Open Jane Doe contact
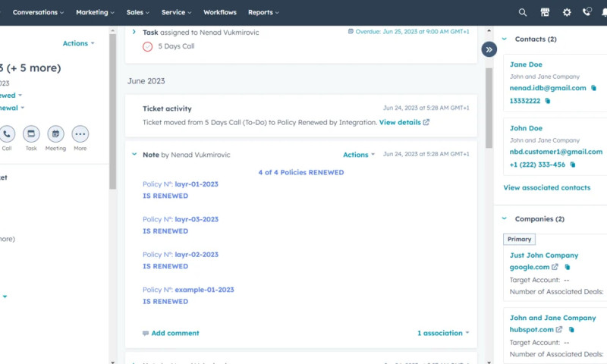This screenshot has height=364, width=607. pyautogui.click(x=526, y=64)
